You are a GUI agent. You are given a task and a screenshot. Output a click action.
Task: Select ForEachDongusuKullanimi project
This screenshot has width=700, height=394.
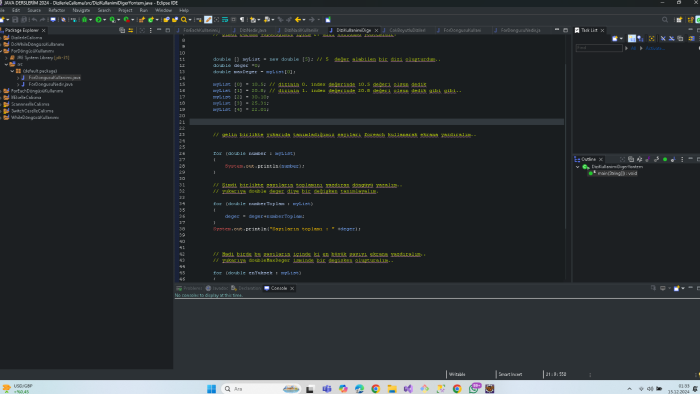(37, 91)
